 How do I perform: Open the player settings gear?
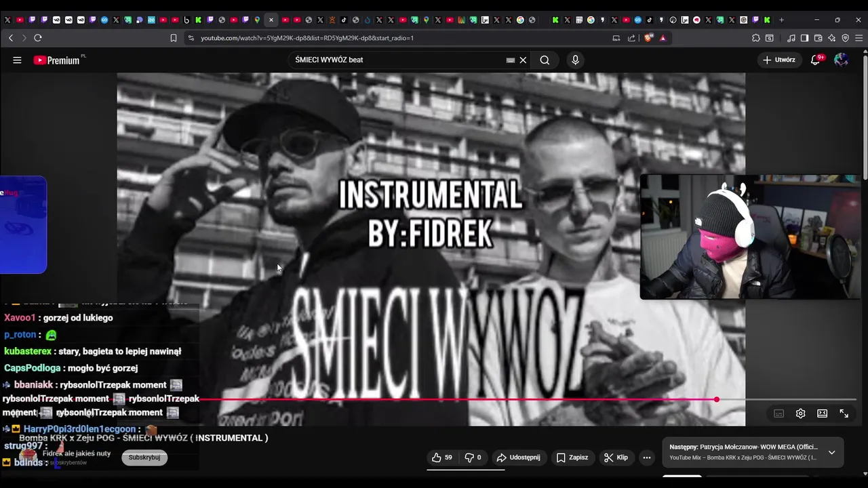tap(800, 413)
